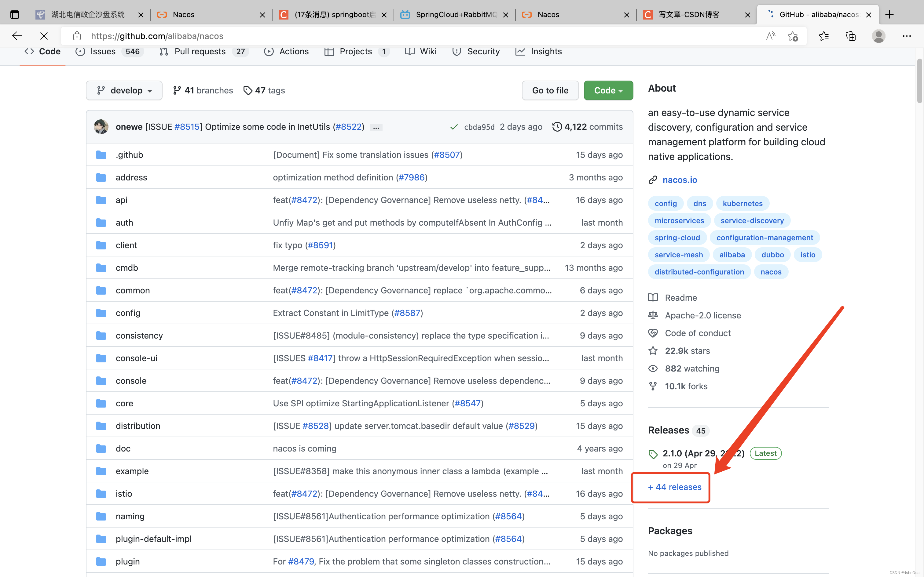Click the Apache-2.0 license icon

(x=654, y=315)
